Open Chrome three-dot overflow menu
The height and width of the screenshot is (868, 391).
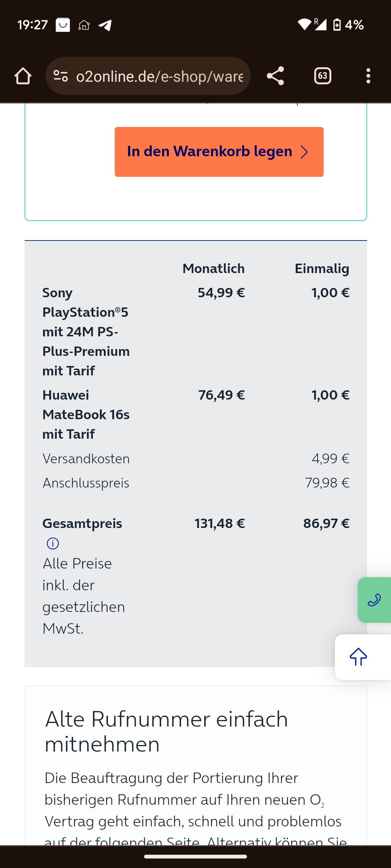368,76
